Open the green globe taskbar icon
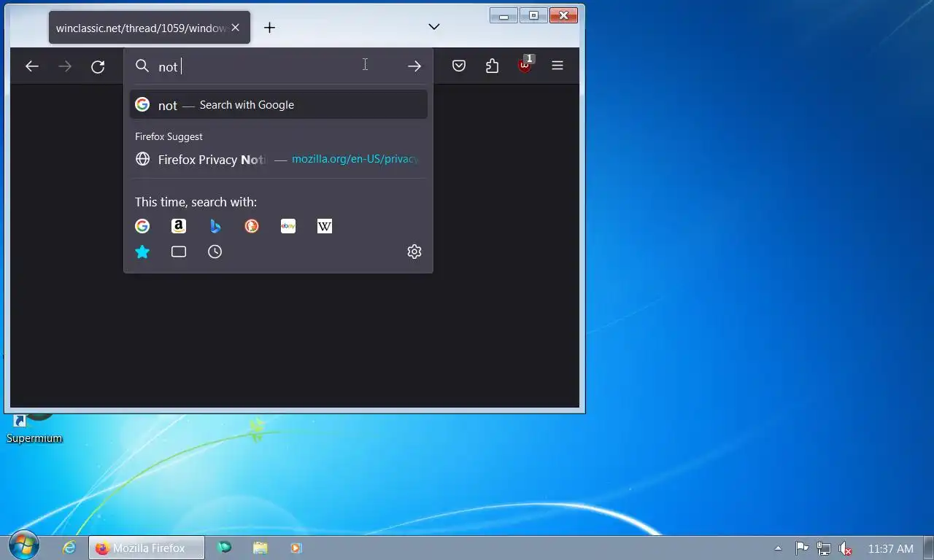Image resolution: width=934 pixels, height=560 pixels. pos(225,548)
